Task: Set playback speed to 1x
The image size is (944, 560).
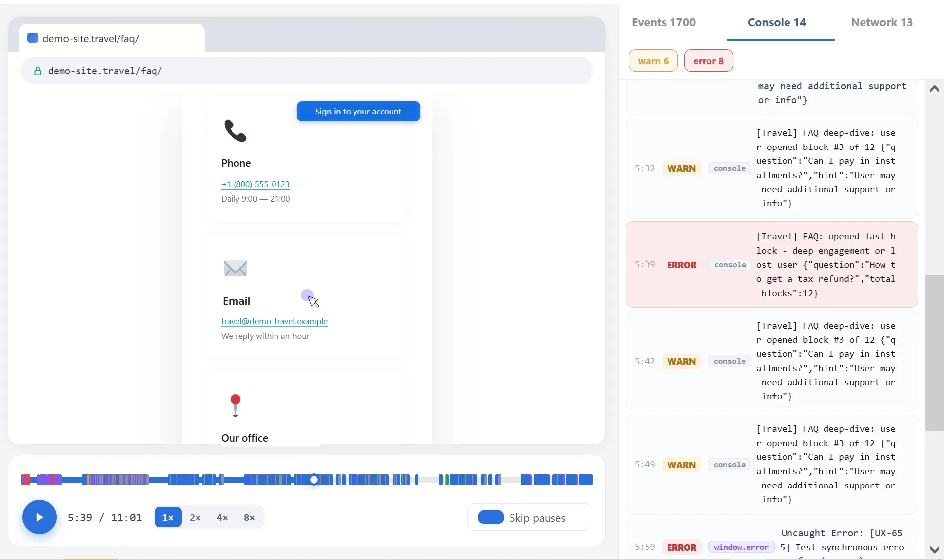Action: pyautogui.click(x=168, y=517)
